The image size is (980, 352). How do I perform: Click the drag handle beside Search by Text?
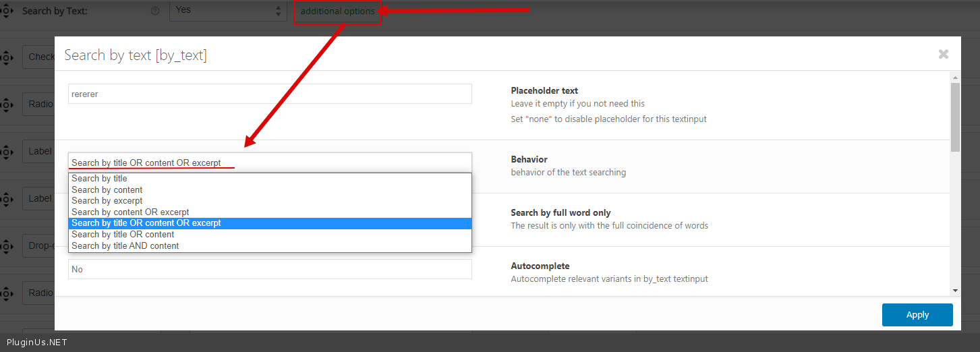point(6,11)
